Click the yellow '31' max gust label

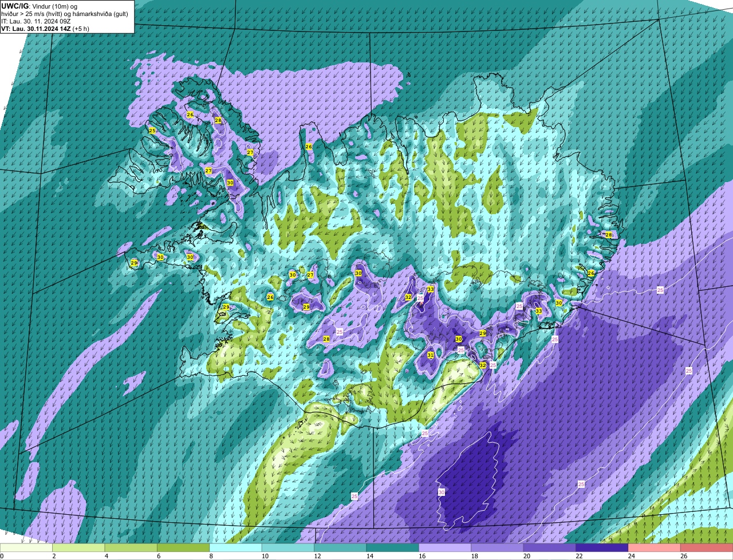click(x=430, y=355)
